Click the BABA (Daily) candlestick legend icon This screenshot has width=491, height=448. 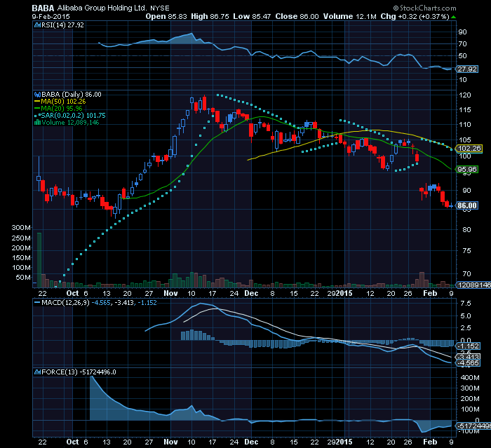coord(37,95)
